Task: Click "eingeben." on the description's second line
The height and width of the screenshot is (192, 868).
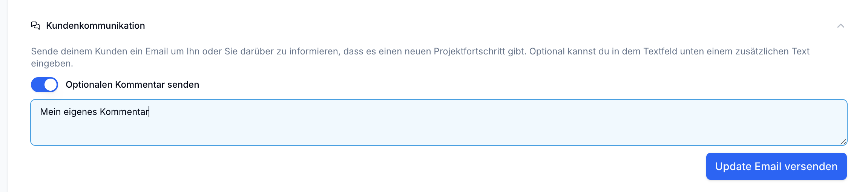Action: coord(52,63)
